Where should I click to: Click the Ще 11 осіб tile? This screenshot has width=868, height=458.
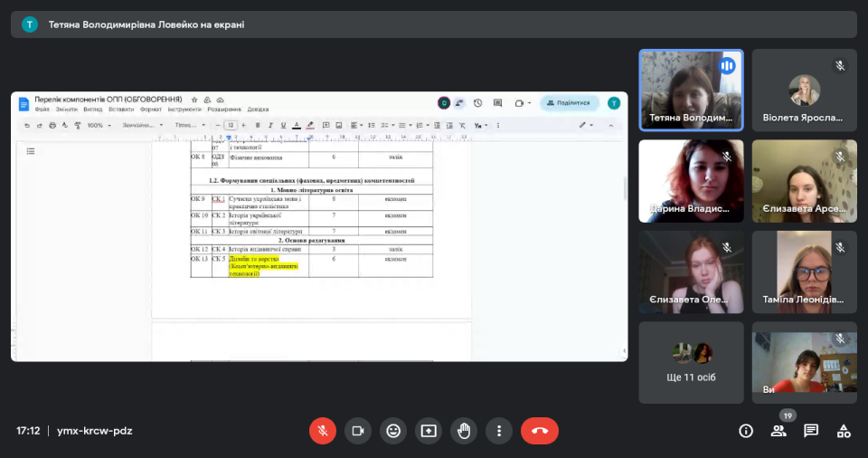[x=692, y=363]
